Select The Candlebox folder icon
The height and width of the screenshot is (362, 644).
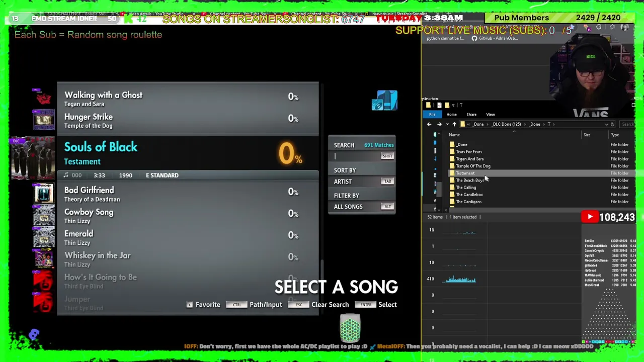pos(452,195)
